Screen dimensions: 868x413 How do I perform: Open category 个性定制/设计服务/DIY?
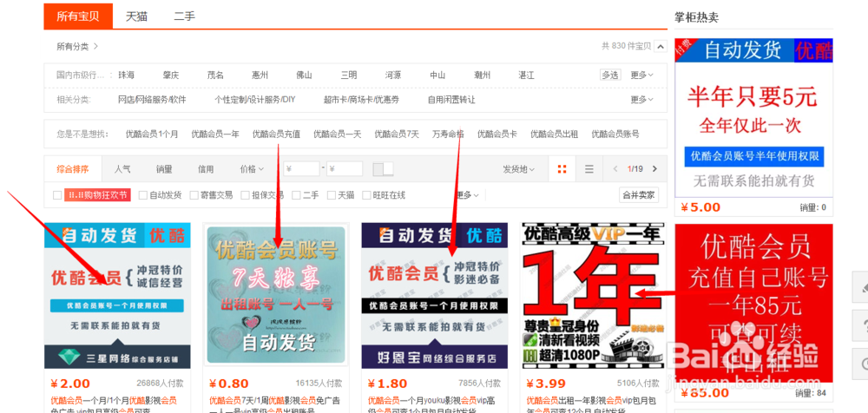(255, 100)
